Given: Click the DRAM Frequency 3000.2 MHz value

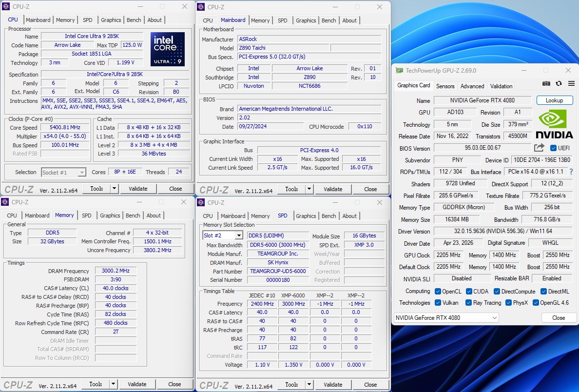Looking at the screenshot, I should click(x=116, y=271).
